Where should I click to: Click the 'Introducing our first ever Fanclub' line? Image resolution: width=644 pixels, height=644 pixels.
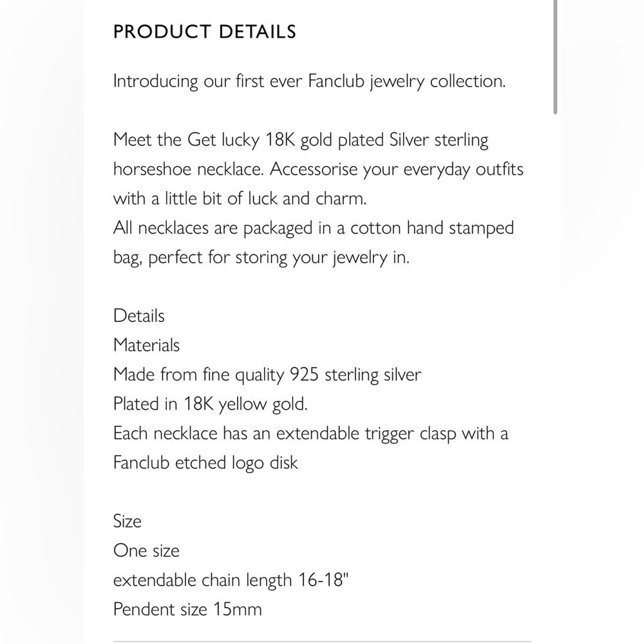pyautogui.click(x=309, y=81)
